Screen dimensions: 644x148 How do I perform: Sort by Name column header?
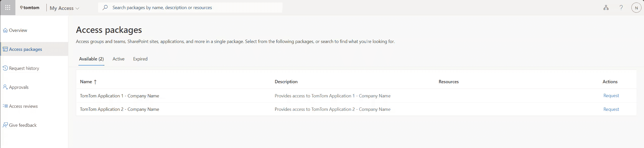click(86, 82)
